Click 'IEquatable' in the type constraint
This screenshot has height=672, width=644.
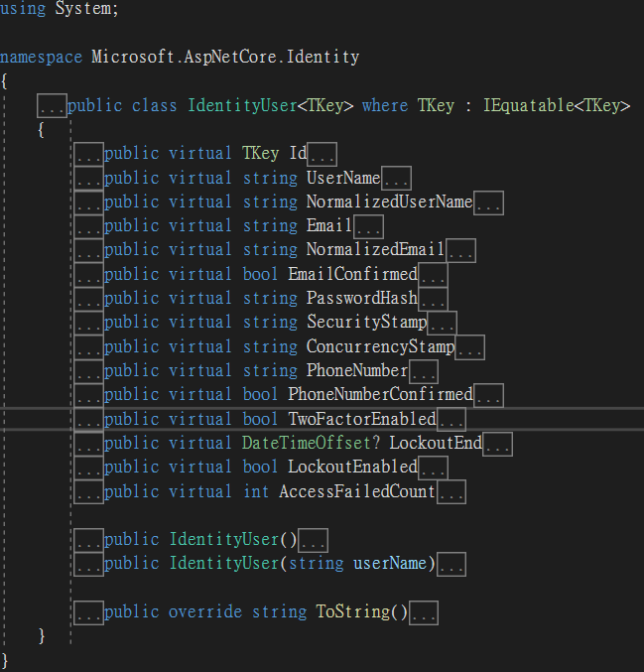(528, 105)
